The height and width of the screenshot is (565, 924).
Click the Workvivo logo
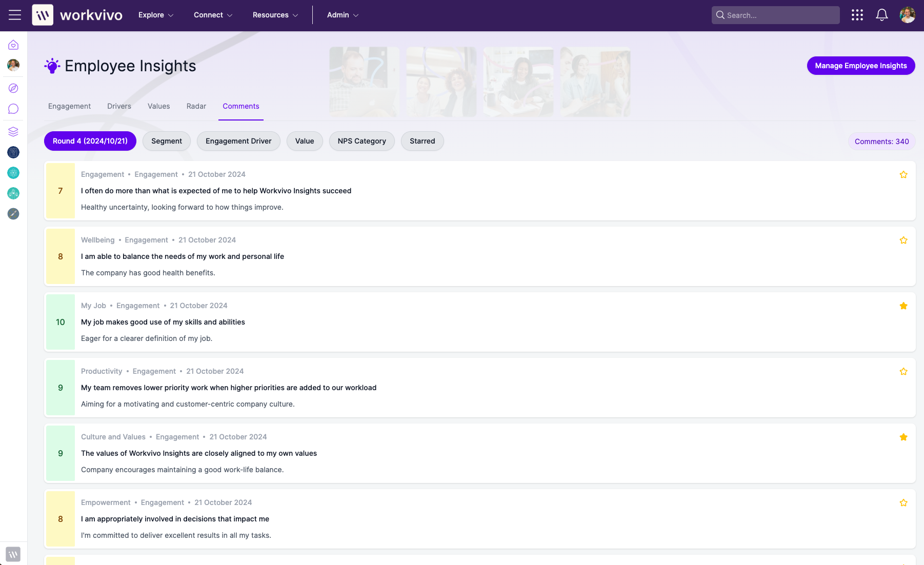click(77, 15)
